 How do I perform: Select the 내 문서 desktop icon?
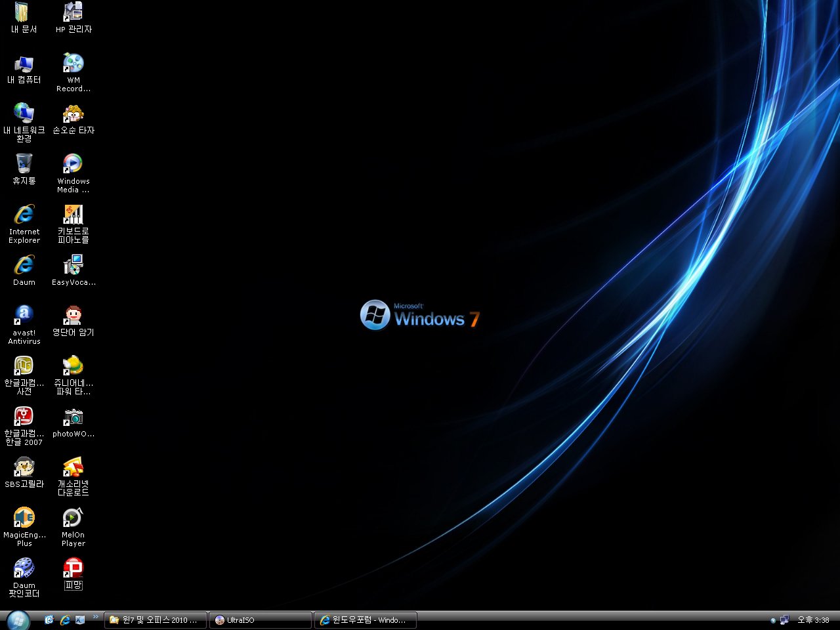coord(24,18)
